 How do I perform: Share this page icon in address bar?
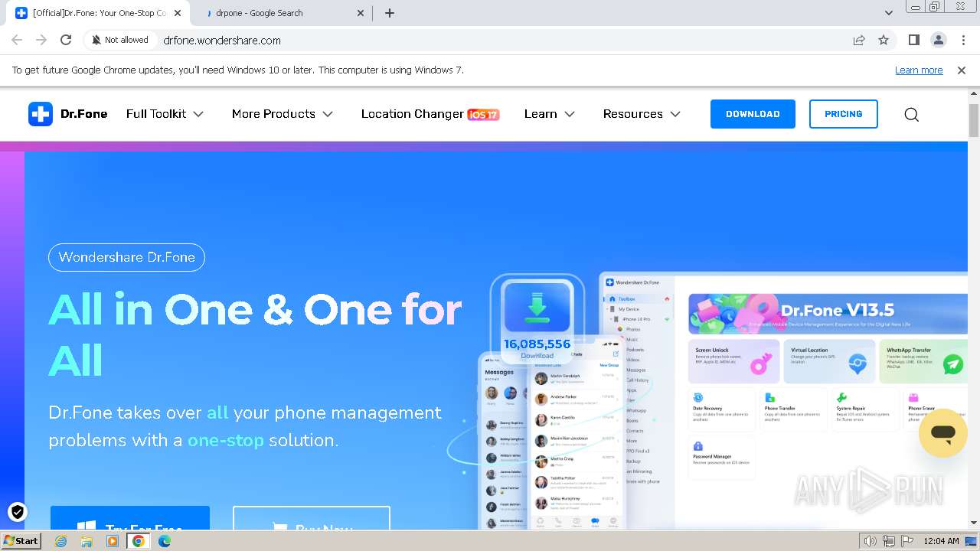pyautogui.click(x=859, y=40)
